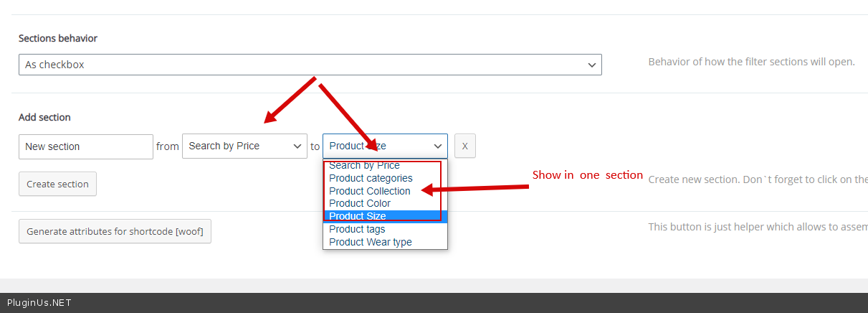This screenshot has width=868, height=313.
Task: Select 'Search by Price' in the open list
Action: tap(364, 166)
